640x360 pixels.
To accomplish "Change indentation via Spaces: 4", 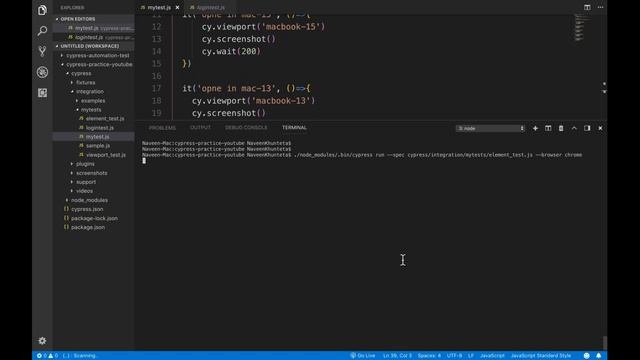I will coord(429,356).
